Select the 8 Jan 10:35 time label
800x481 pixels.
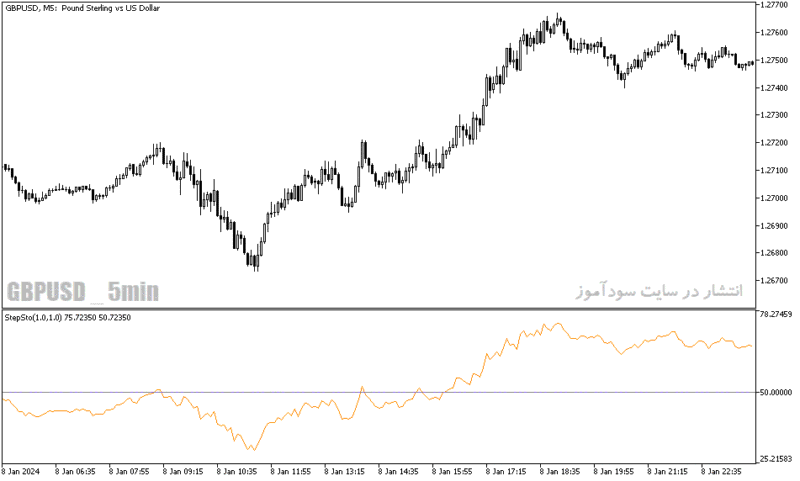(236, 471)
